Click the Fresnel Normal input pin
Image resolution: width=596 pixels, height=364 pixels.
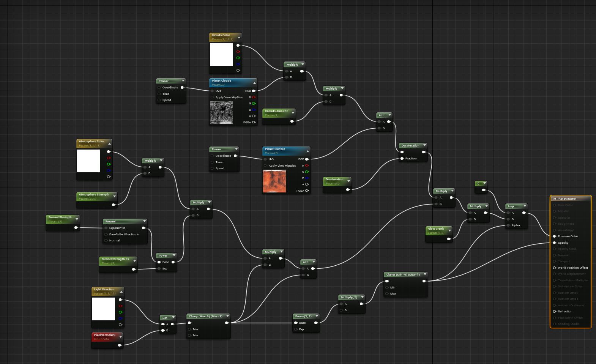(x=106, y=240)
